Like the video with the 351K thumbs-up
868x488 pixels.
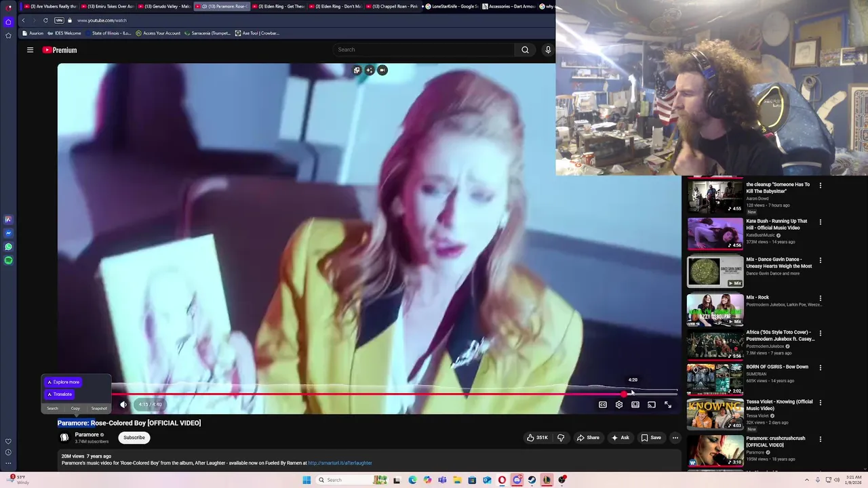tap(537, 438)
